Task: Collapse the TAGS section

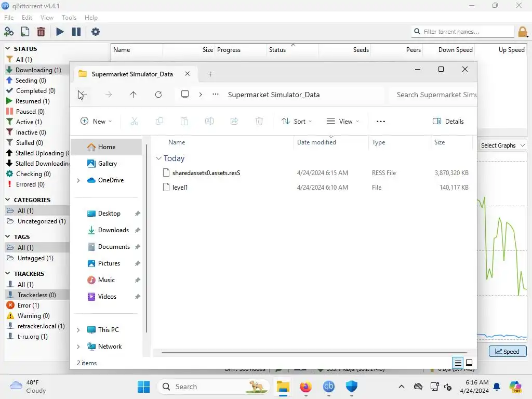Action: pos(8,236)
